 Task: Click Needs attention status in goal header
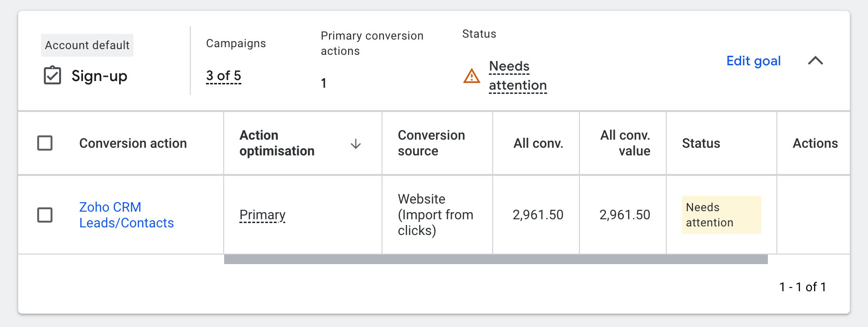517,76
